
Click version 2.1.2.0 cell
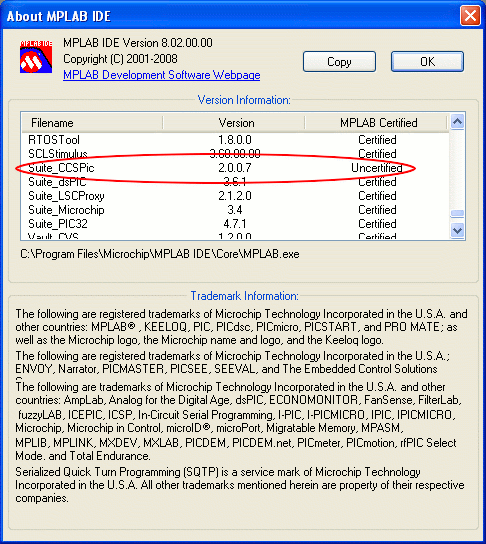tap(235, 196)
